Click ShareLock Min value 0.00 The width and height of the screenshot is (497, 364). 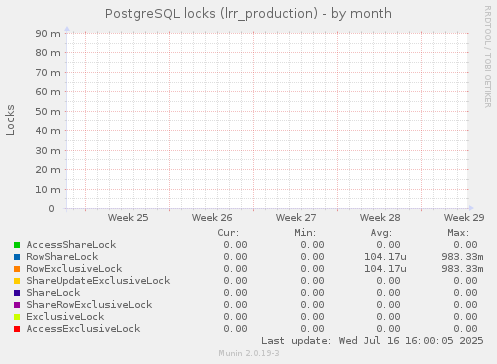312,293
